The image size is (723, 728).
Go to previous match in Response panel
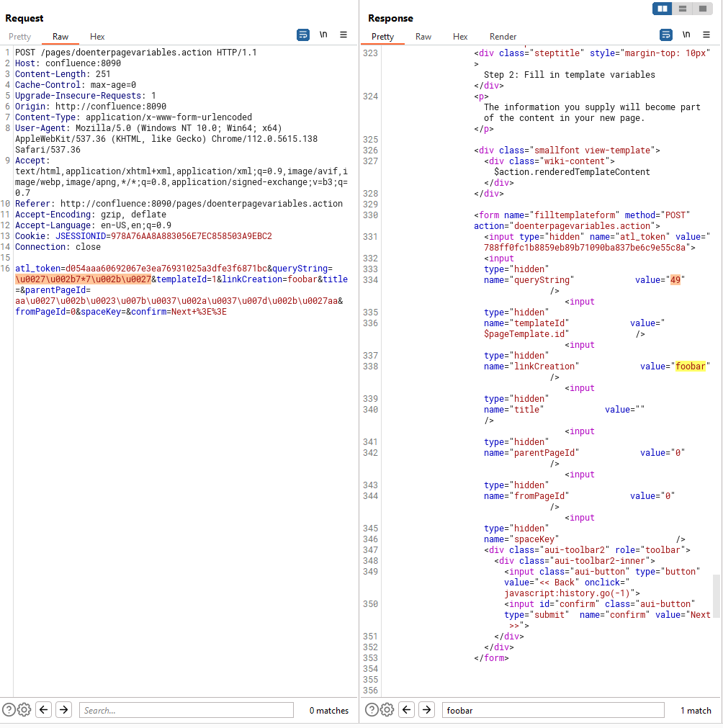[x=407, y=710]
